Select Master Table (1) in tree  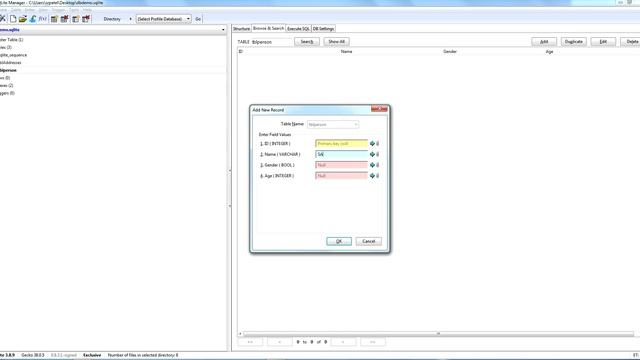tap(11, 40)
